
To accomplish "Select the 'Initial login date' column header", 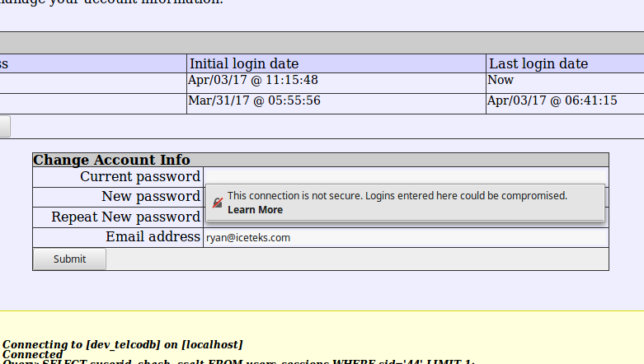I will tap(336, 63).
